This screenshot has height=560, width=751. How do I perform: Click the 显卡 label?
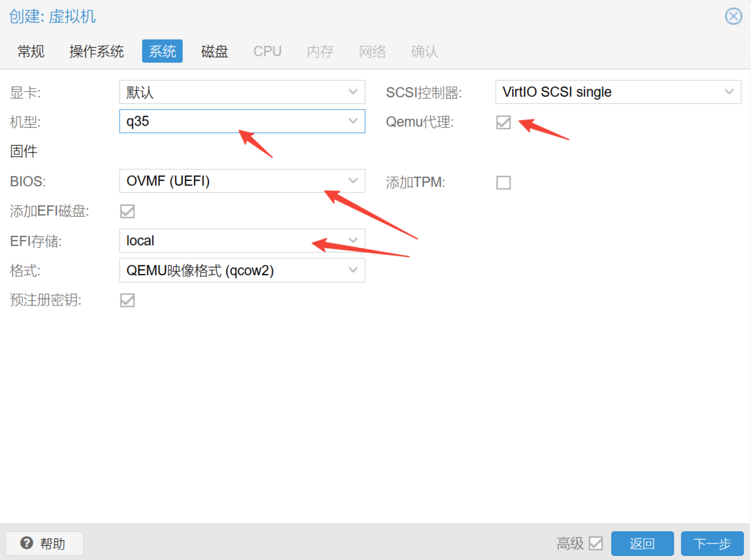coord(25,92)
